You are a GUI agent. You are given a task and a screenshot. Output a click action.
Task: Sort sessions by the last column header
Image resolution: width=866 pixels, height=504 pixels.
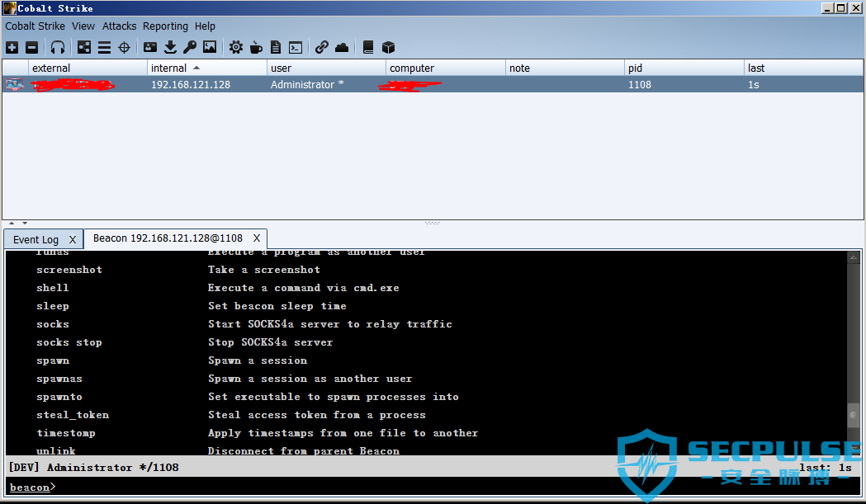point(803,68)
